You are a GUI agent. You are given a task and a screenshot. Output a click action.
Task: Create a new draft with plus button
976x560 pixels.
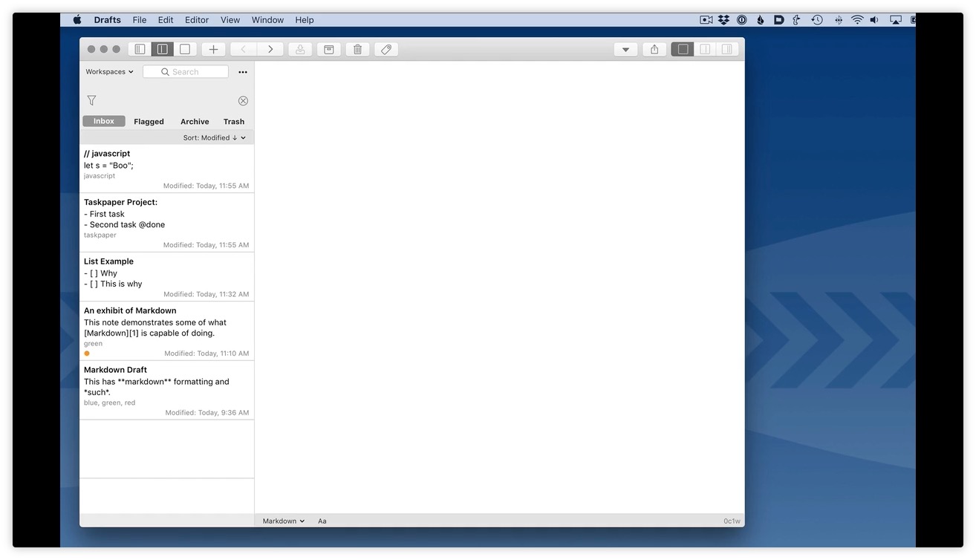(x=213, y=50)
